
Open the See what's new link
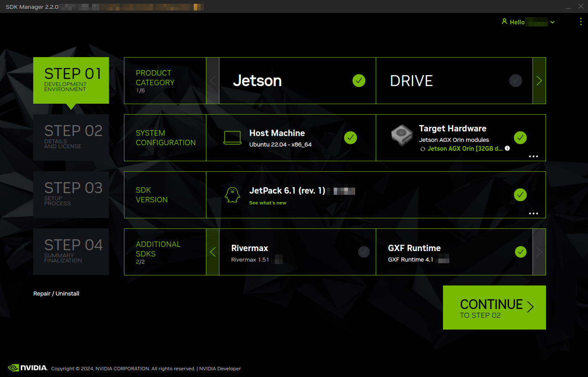268,202
